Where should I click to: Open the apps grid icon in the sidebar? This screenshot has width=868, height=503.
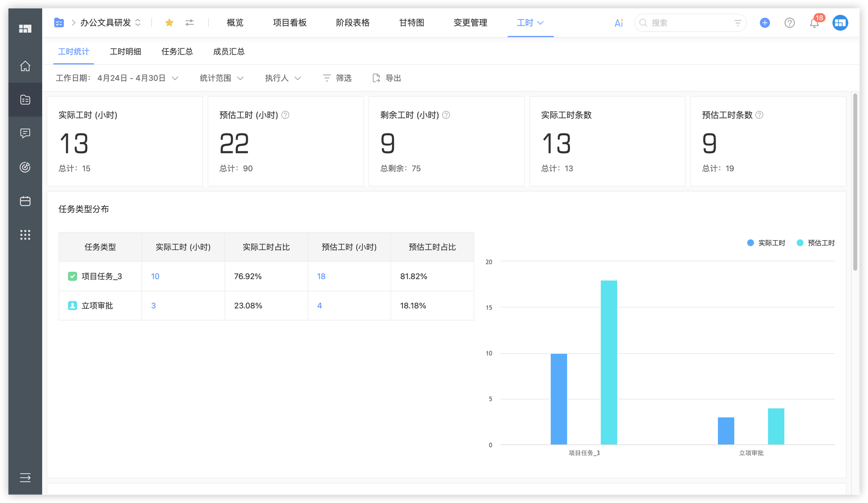coord(25,235)
